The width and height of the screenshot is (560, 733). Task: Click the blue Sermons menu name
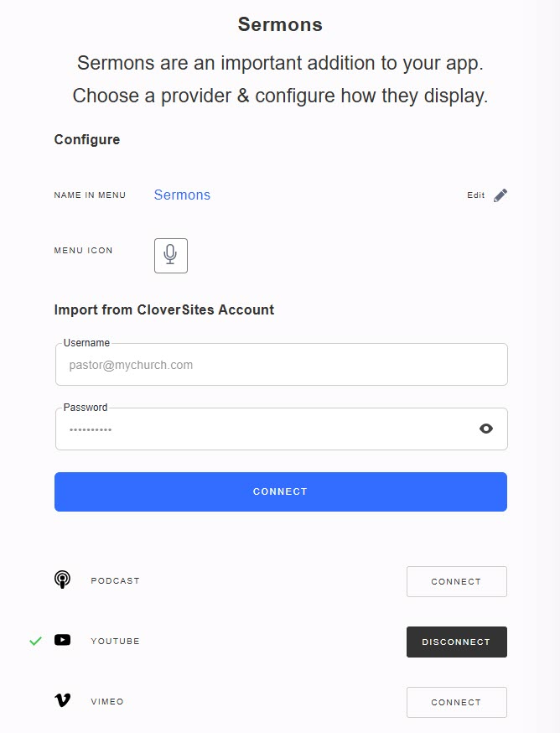tap(182, 195)
